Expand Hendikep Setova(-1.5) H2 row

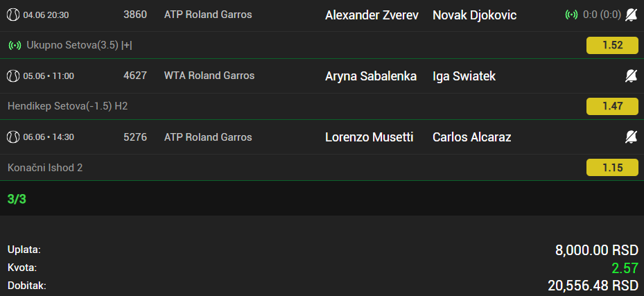tap(322, 106)
